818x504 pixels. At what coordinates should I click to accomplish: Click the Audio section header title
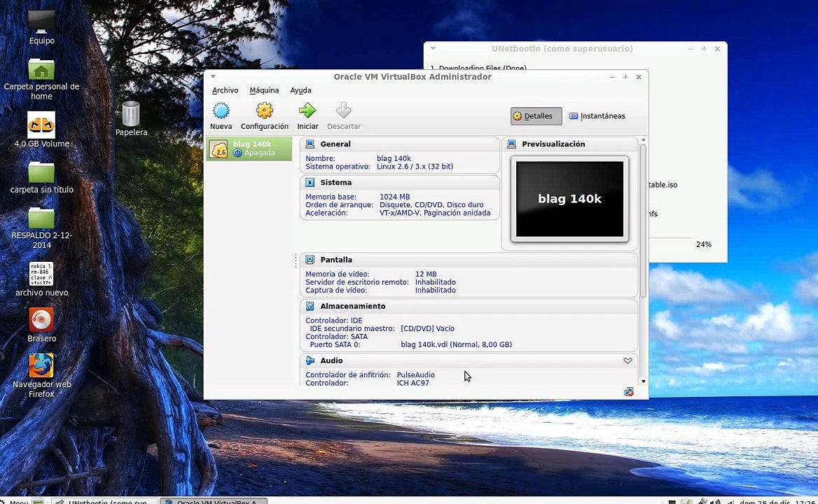click(331, 360)
